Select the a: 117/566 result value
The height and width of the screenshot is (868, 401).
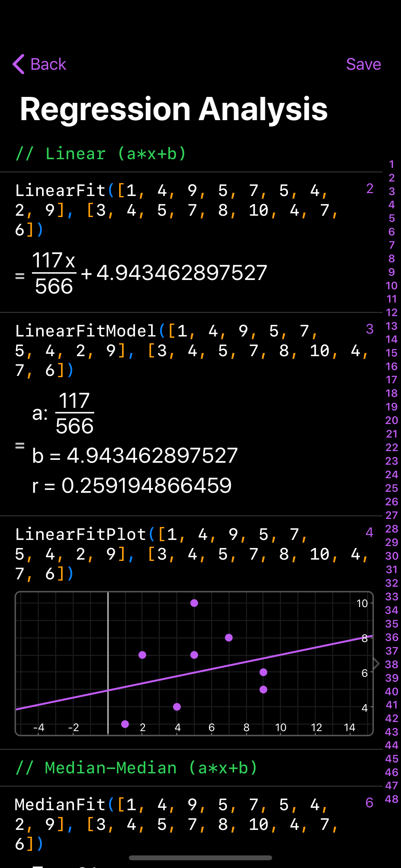click(x=63, y=413)
